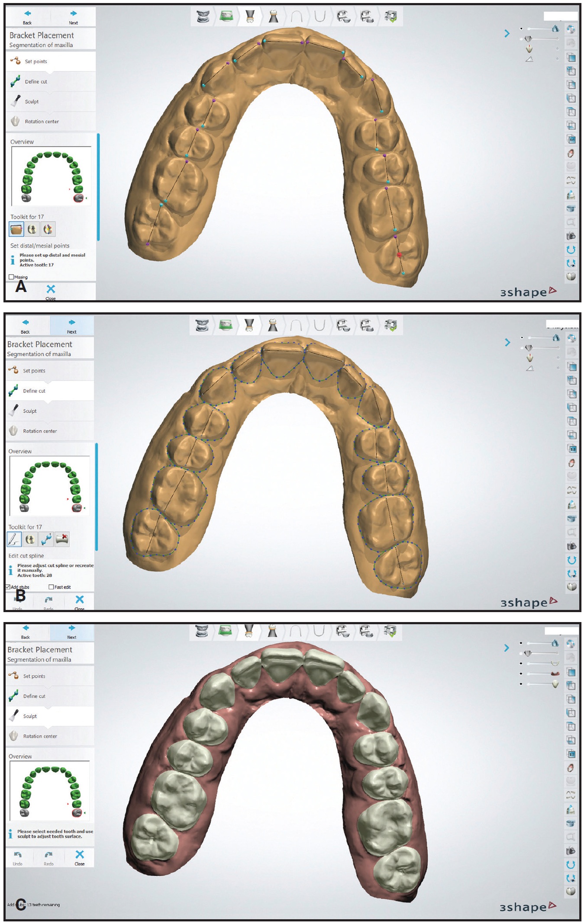Image resolution: width=584 pixels, height=924 pixels.
Task: Expand the blue chevron arrow in panel A
Action: [507, 33]
